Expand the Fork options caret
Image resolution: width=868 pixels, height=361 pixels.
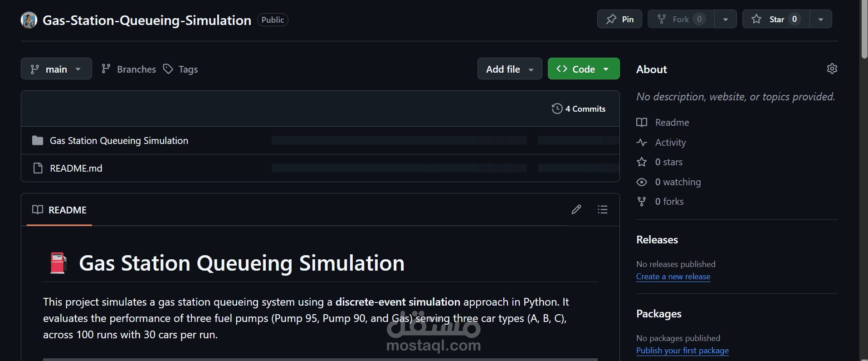coord(726,19)
